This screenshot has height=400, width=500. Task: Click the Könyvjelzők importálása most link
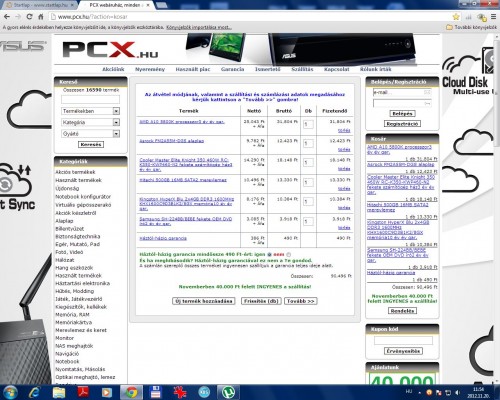tap(199, 27)
